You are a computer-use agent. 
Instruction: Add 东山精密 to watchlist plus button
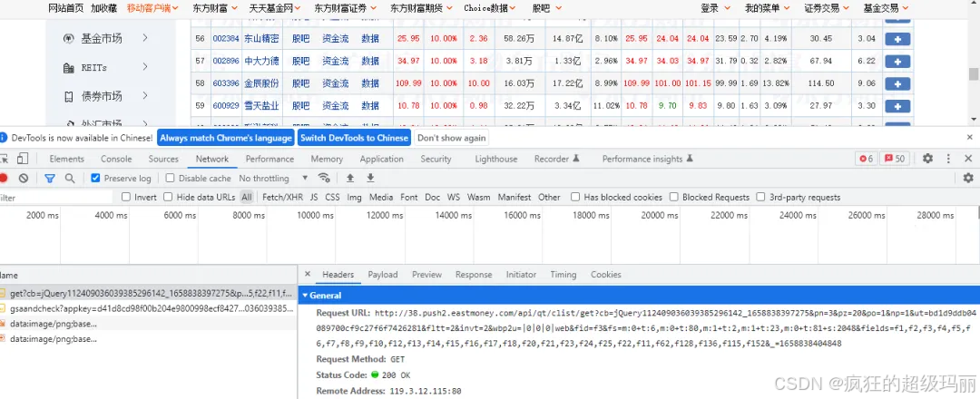point(897,39)
